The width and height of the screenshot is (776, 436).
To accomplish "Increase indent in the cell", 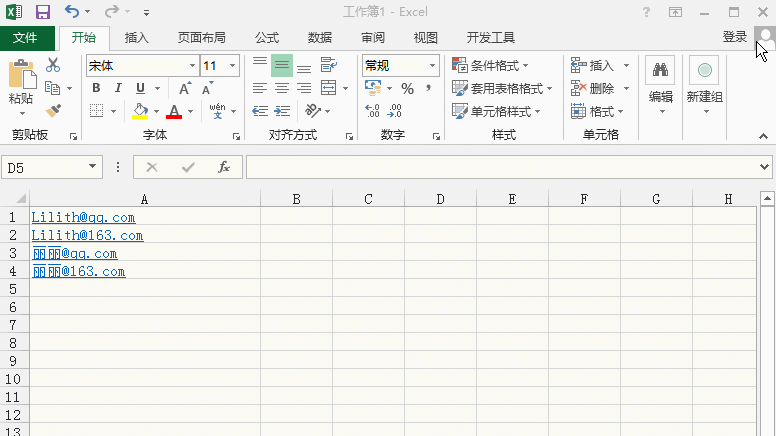I will click(x=282, y=111).
